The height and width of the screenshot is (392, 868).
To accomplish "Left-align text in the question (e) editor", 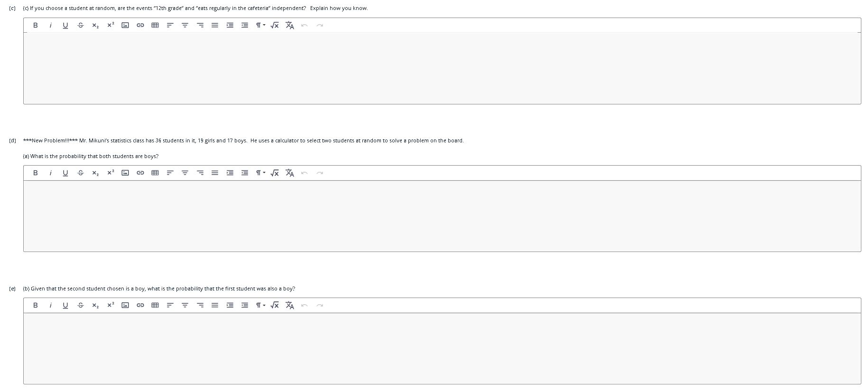I will pyautogui.click(x=170, y=305).
